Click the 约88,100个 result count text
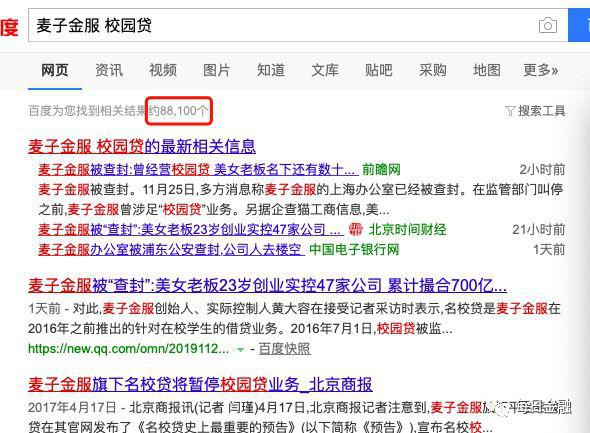 pyautogui.click(x=178, y=111)
